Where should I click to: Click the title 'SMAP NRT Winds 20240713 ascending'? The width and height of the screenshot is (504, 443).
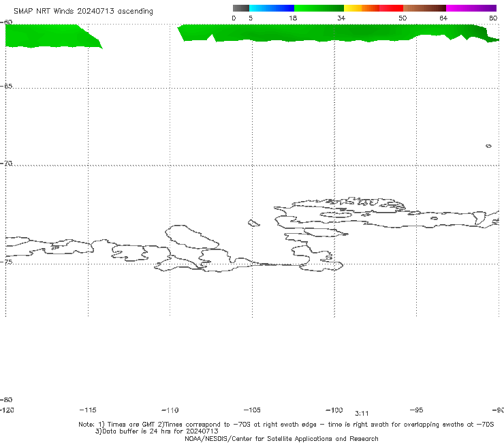pos(83,11)
